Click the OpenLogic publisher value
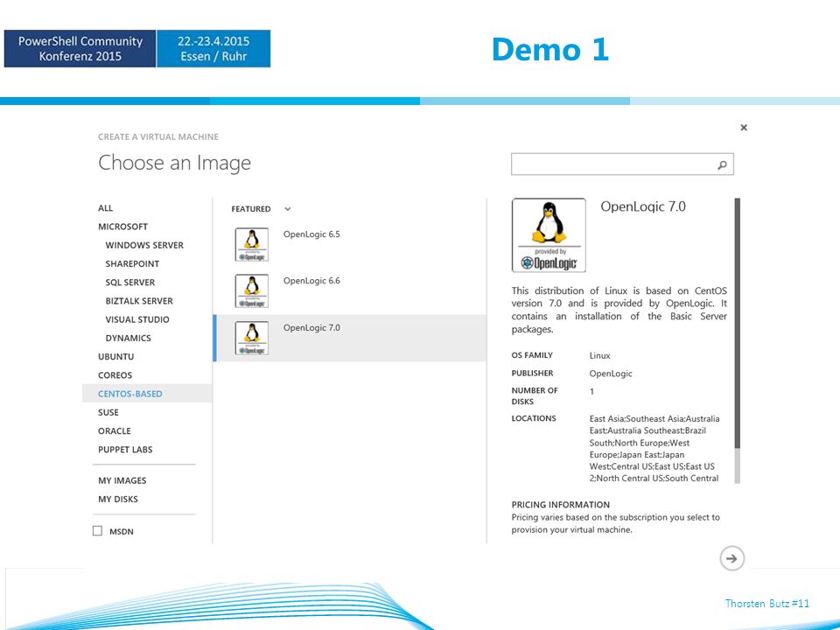Image resolution: width=840 pixels, height=630 pixels. click(611, 374)
